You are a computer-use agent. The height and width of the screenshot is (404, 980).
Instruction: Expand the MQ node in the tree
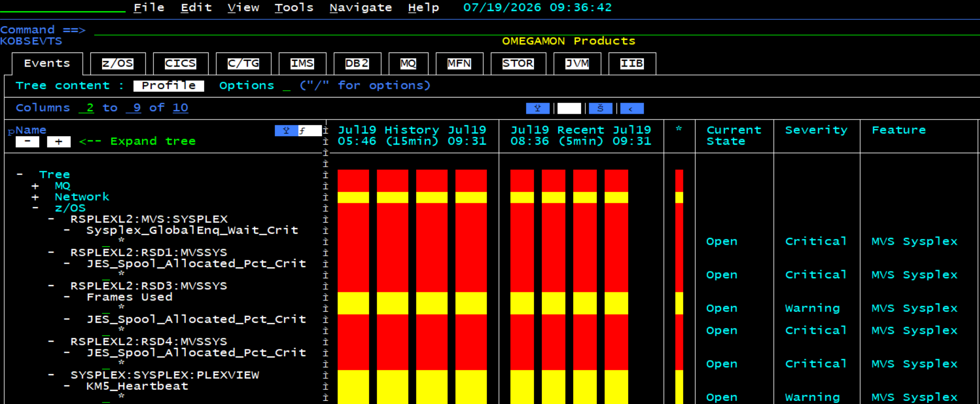pyautogui.click(x=35, y=186)
